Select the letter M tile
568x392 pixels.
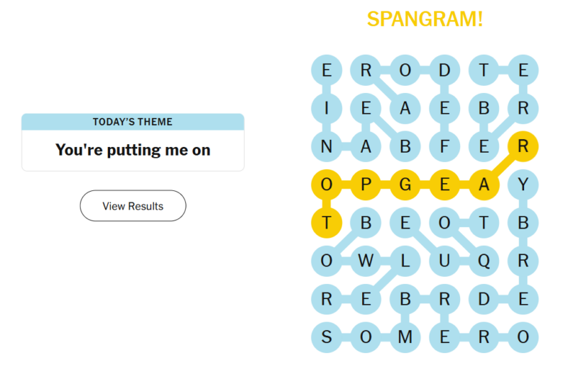(405, 337)
